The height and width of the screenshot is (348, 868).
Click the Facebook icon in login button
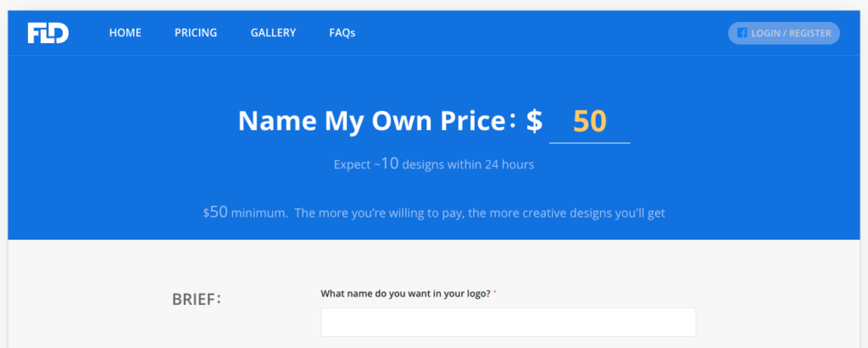tap(742, 33)
